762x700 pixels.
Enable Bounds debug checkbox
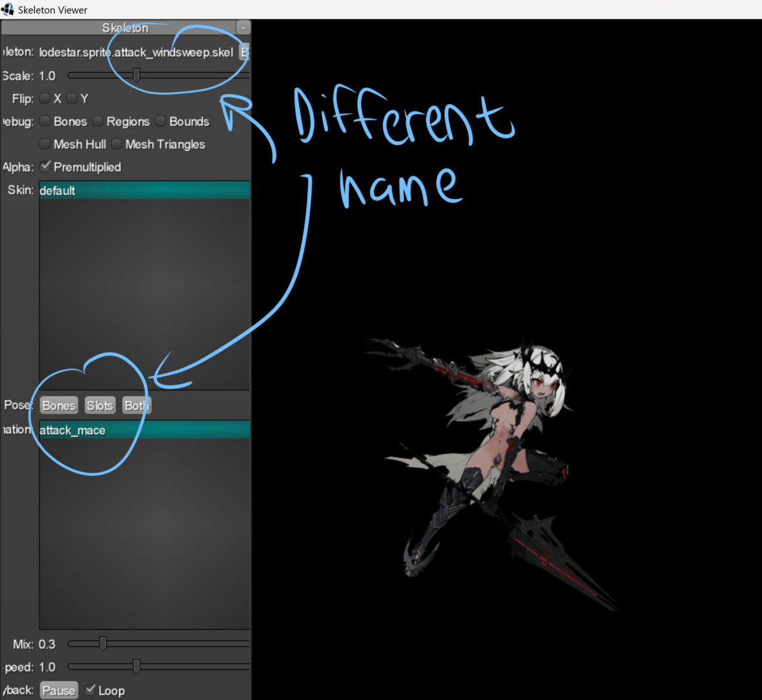tap(161, 121)
